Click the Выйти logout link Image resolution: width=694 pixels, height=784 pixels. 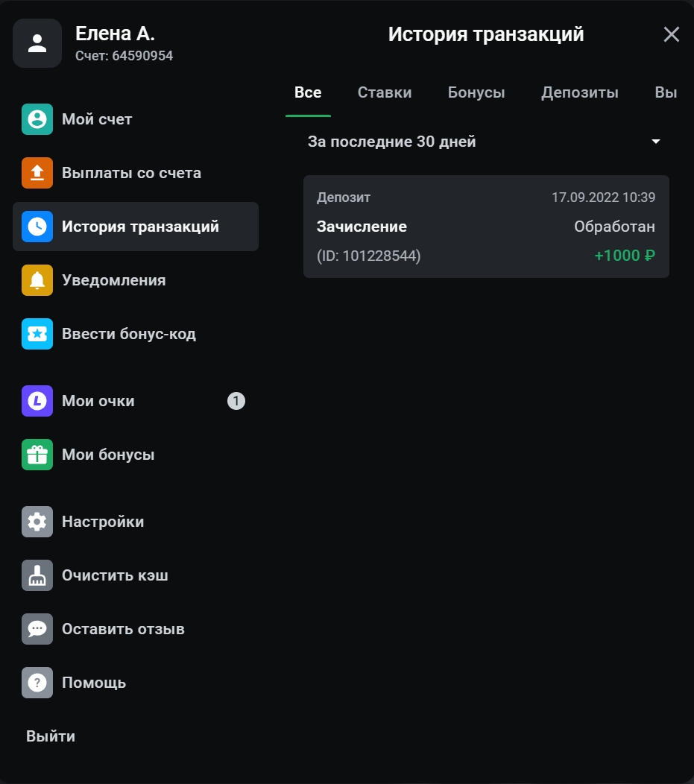51,736
